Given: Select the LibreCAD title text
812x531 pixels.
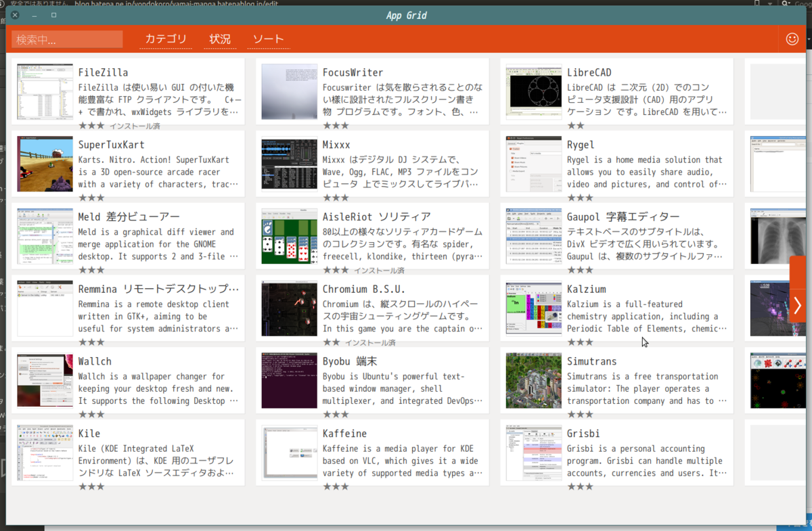Looking at the screenshot, I should 589,72.
